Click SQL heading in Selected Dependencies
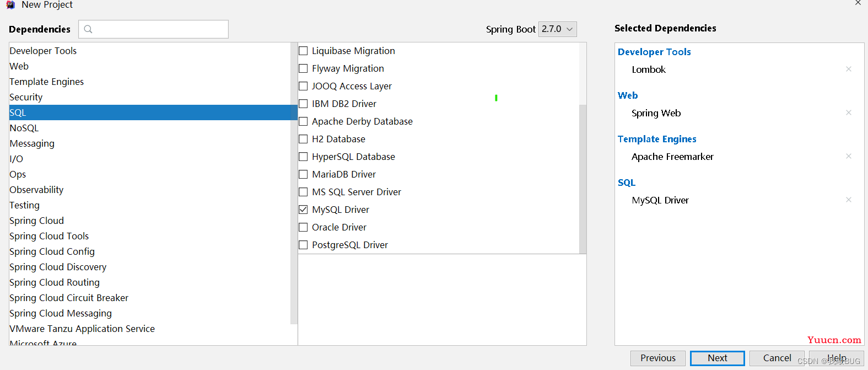The width and height of the screenshot is (868, 370). tap(627, 183)
